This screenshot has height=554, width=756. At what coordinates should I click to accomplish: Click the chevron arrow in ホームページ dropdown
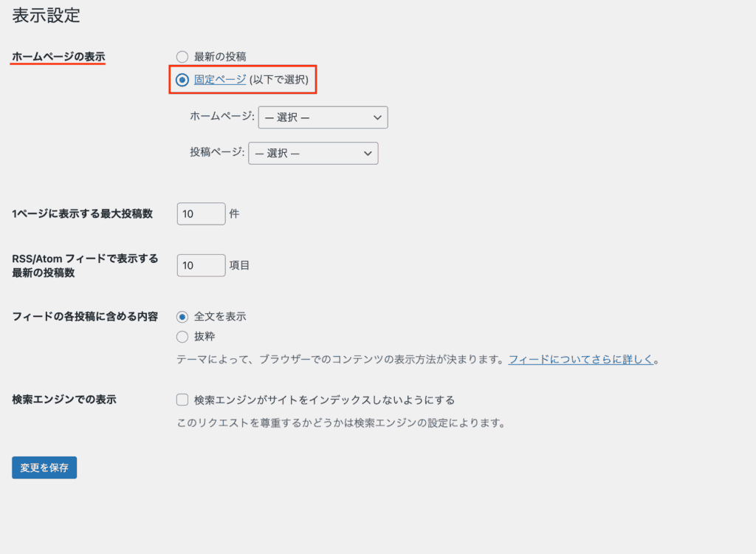click(x=377, y=117)
